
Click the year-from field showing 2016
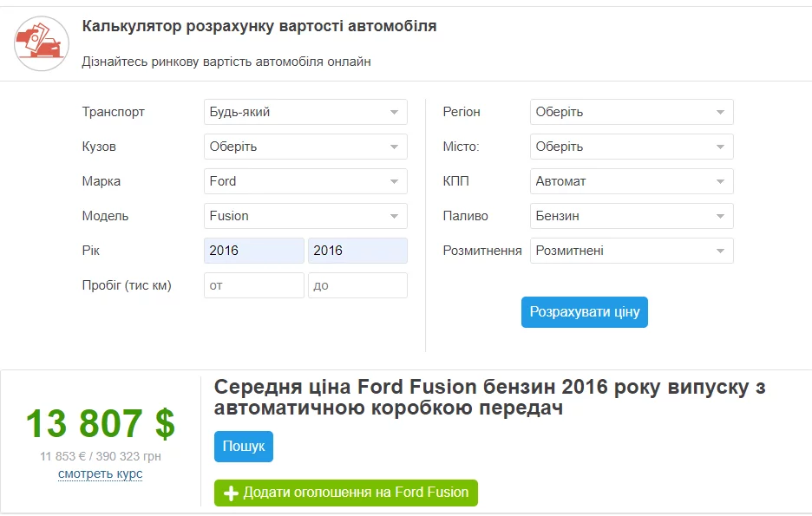(x=254, y=251)
